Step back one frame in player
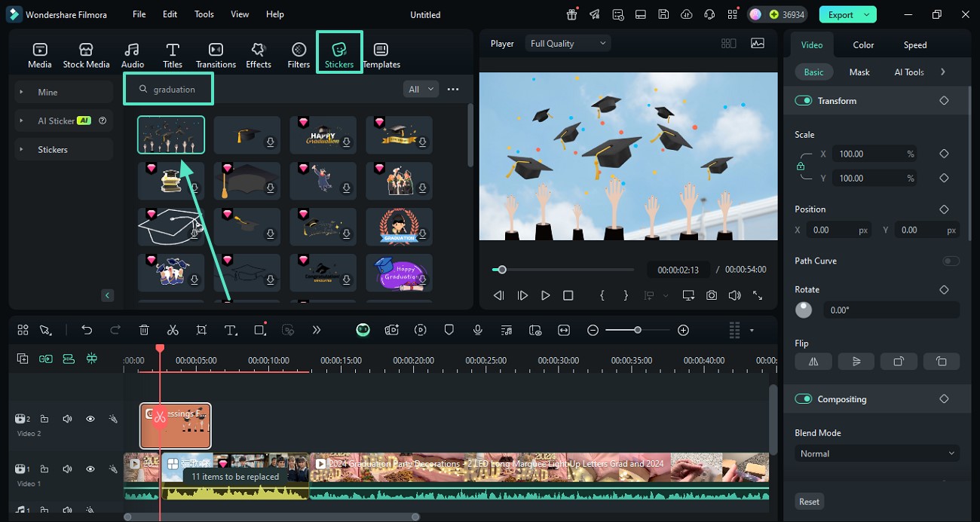 (x=498, y=296)
